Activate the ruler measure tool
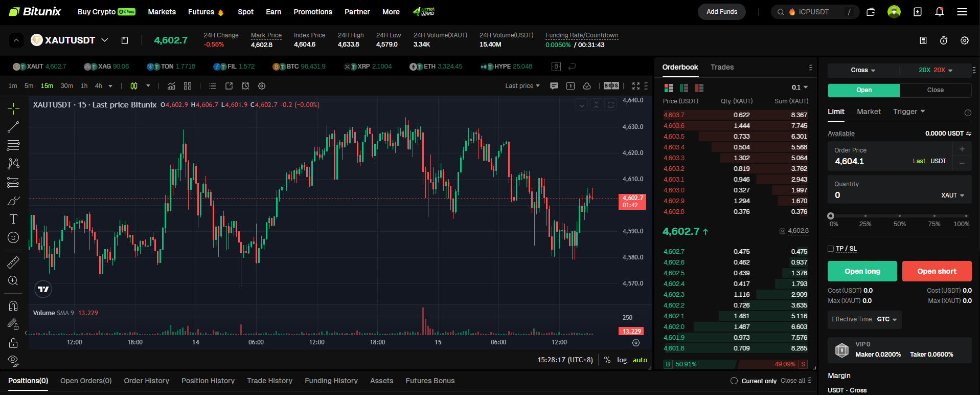Screen dimensions: 980x395 click(x=13, y=262)
